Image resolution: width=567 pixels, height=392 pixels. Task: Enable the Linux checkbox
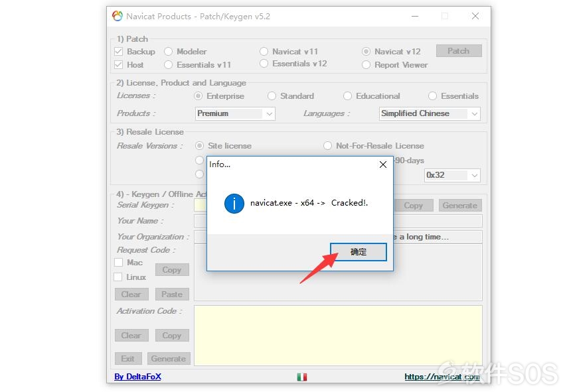(118, 277)
